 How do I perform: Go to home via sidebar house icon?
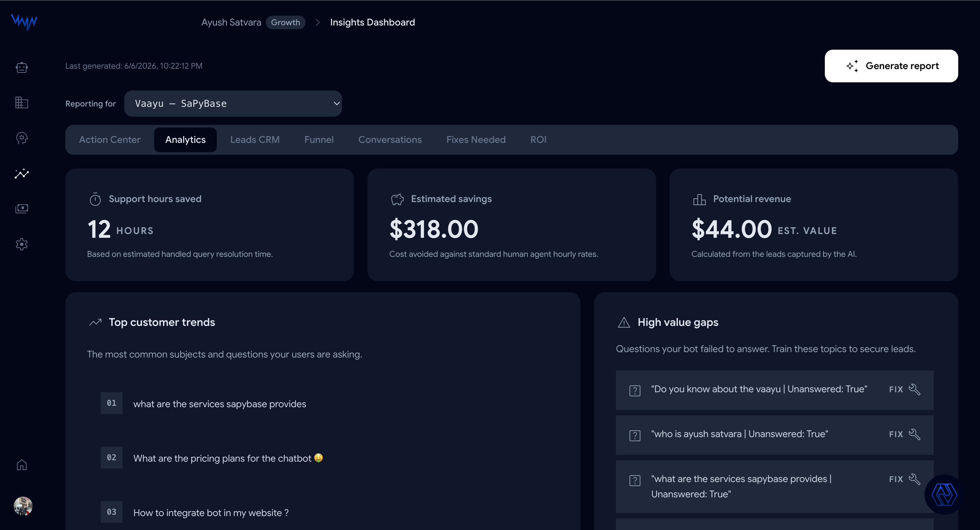pyautogui.click(x=22, y=465)
